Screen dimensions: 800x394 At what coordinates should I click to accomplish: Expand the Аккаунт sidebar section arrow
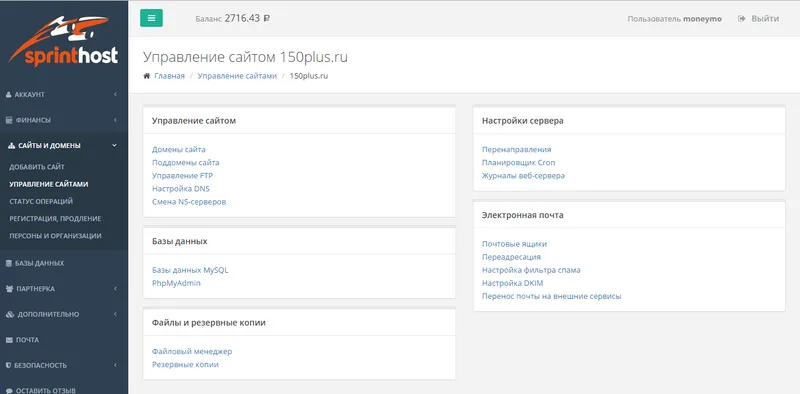coord(115,95)
